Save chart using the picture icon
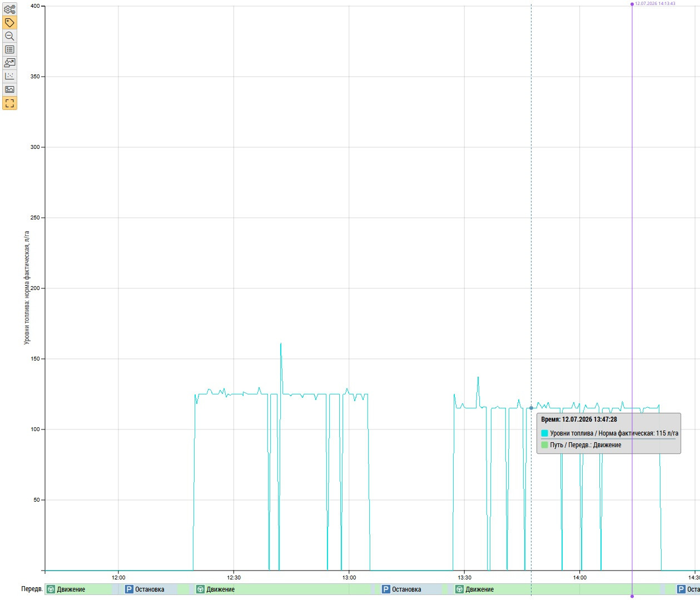The height and width of the screenshot is (600, 700). (9, 89)
